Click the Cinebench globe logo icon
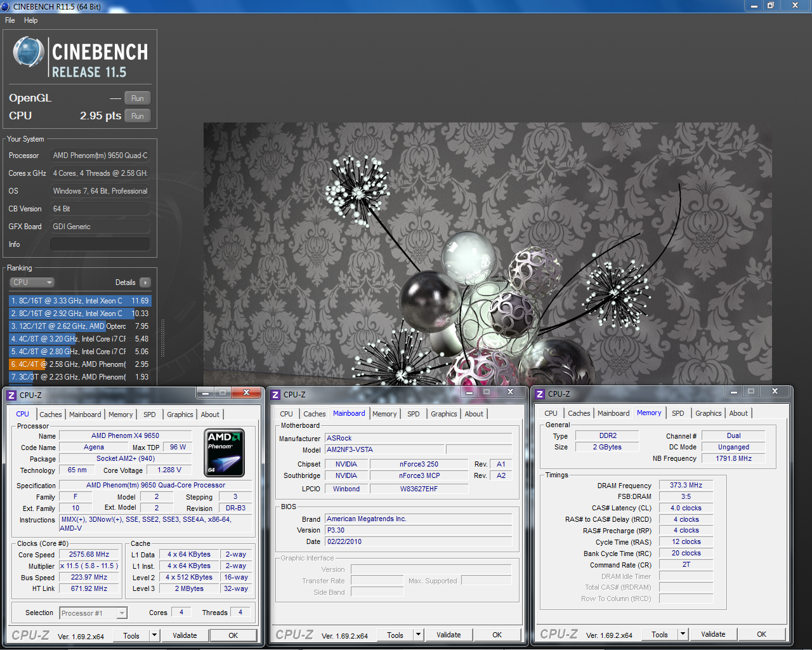The height and width of the screenshot is (650, 812). (28, 52)
